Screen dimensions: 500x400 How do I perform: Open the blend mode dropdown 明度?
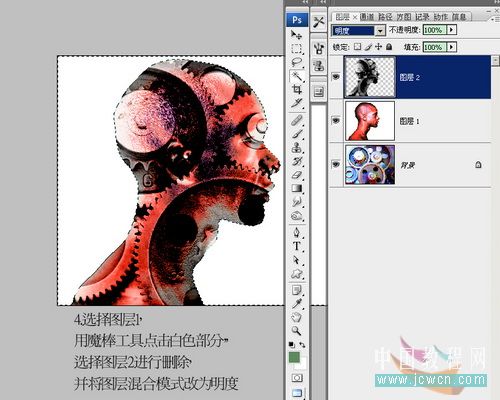[x=380, y=31]
